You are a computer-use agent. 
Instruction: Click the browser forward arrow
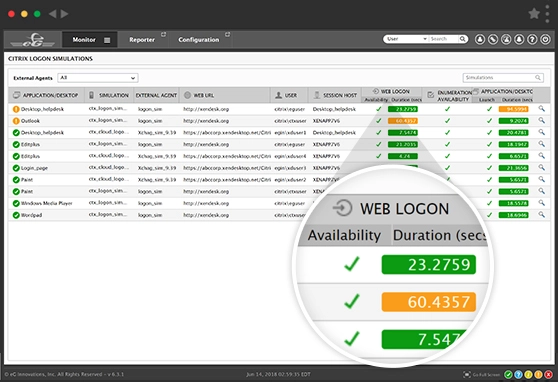(x=64, y=14)
